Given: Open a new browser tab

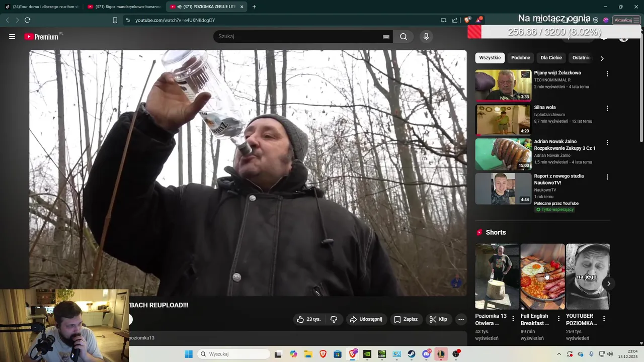Looking at the screenshot, I should 254,7.
